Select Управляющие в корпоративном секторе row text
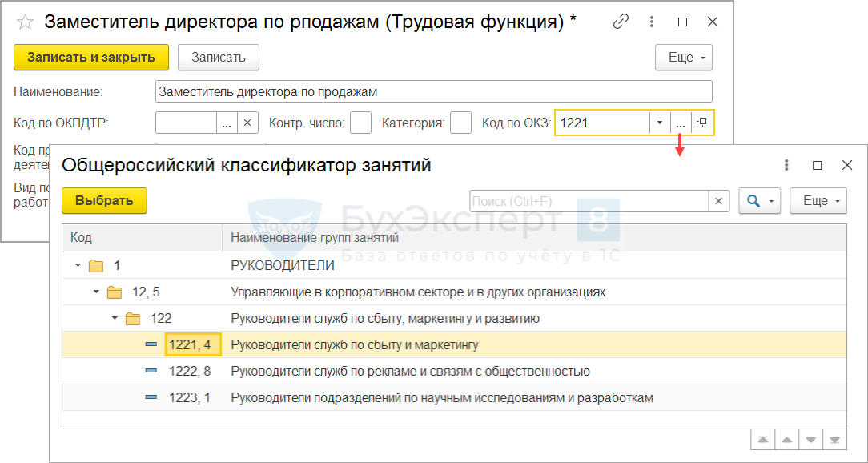This screenshot has width=868, height=463. 418,292
